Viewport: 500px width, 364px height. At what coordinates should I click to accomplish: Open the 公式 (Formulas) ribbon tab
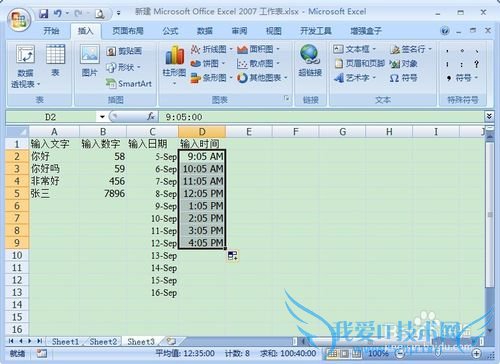coord(170,31)
